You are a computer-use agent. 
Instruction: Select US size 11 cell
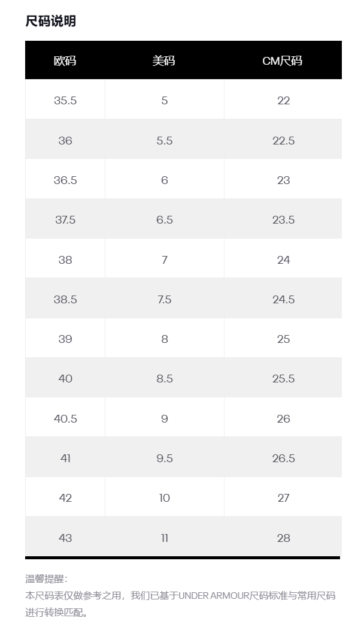[x=164, y=538]
